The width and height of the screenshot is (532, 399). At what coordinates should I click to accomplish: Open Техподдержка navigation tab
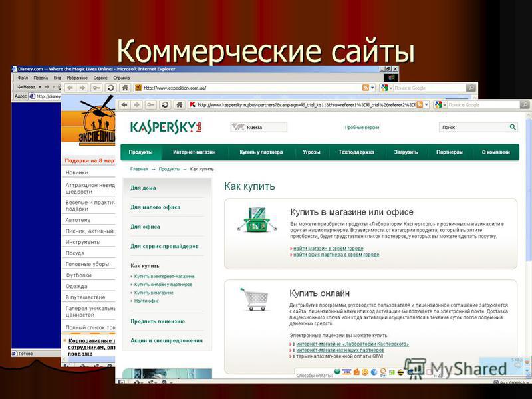click(x=356, y=152)
